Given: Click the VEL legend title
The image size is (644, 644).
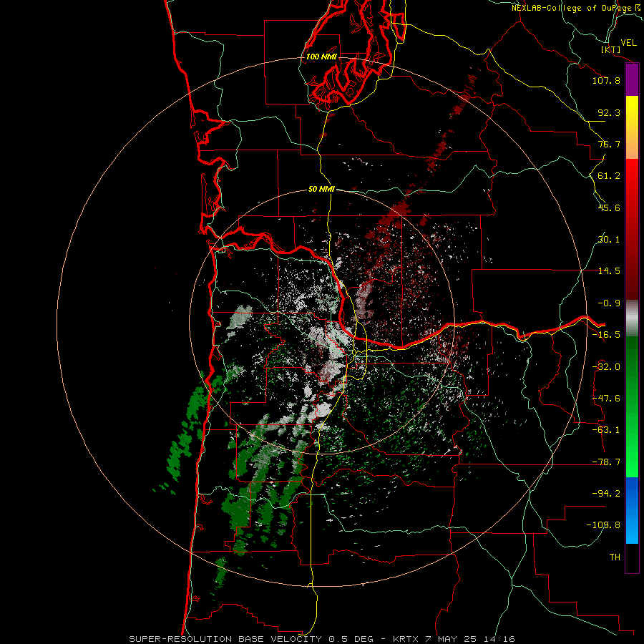Looking at the screenshot, I should [x=628, y=42].
